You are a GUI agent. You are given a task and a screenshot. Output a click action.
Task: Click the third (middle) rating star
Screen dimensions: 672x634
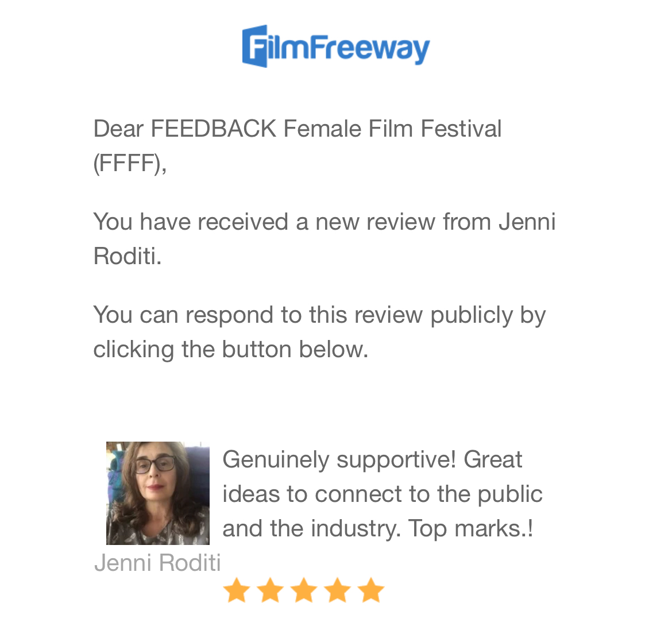[x=303, y=590]
